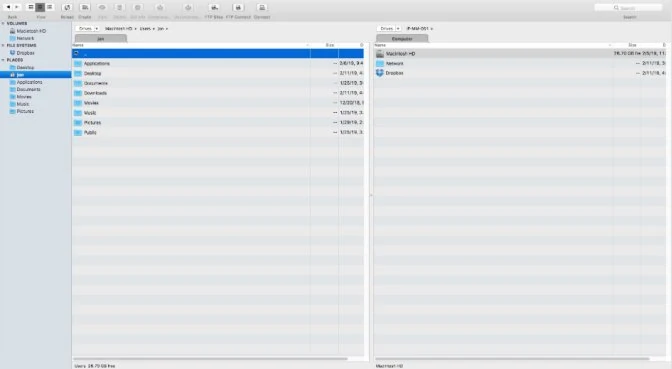672x369 pixels.
Task: Select Network row in right pane
Action: (x=520, y=63)
